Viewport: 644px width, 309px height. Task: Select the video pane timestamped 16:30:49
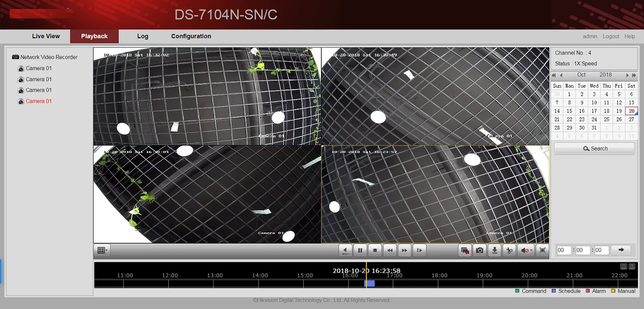click(435, 96)
